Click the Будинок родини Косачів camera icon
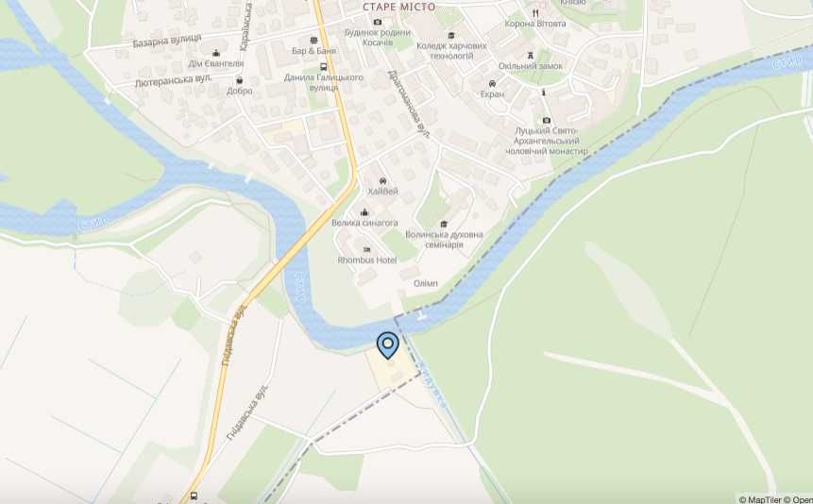The width and height of the screenshot is (813, 504). pos(378,22)
